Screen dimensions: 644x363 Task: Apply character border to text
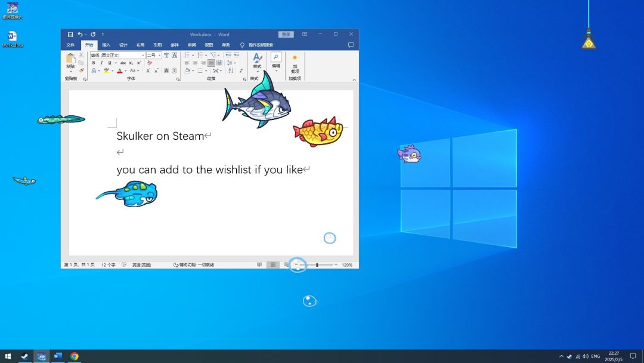click(175, 55)
